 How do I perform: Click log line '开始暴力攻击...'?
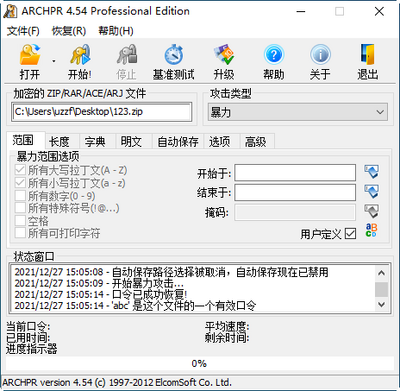tap(99, 284)
